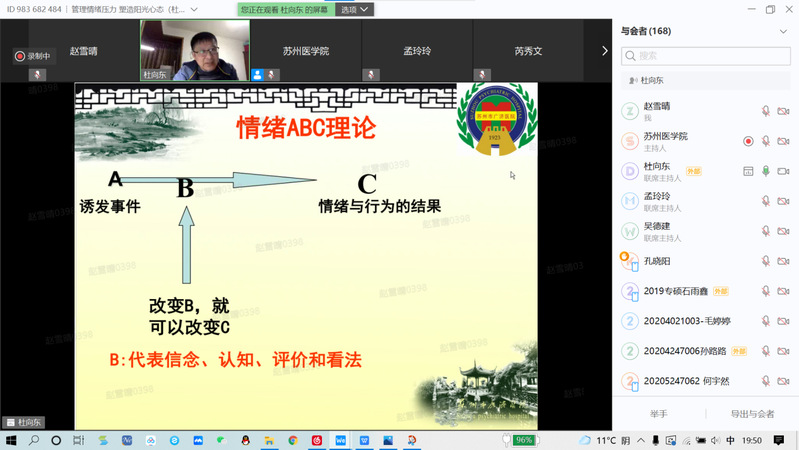Click the screen-share icon beside 杜向东

(x=747, y=171)
